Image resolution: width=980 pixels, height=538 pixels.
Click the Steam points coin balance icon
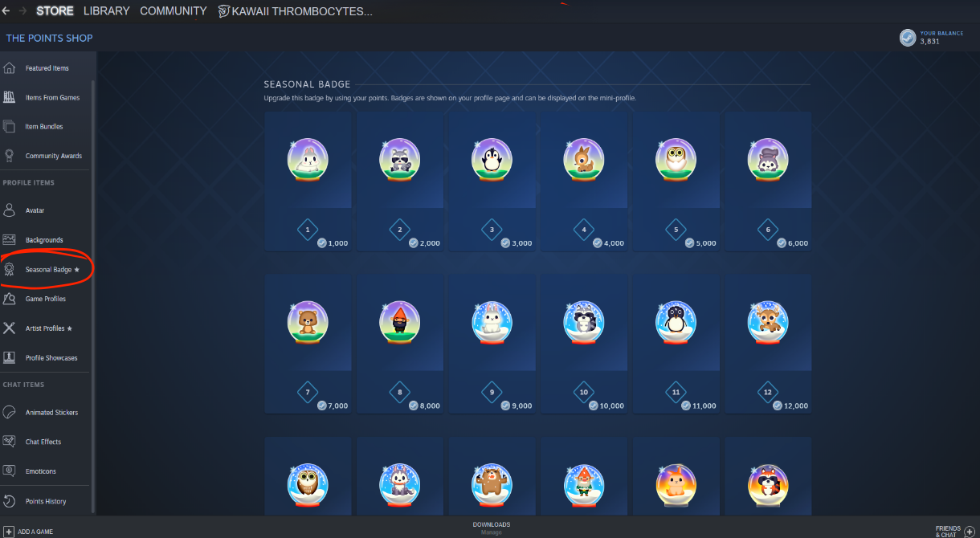908,37
